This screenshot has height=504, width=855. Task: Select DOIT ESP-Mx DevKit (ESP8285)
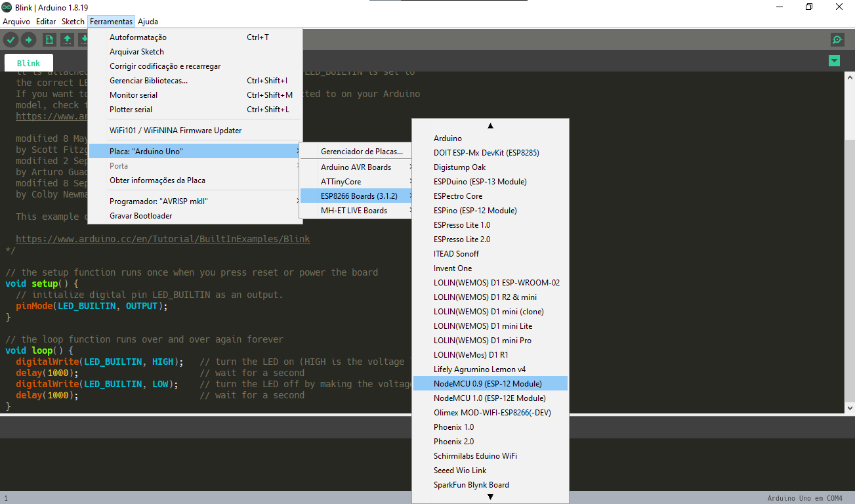(490, 153)
